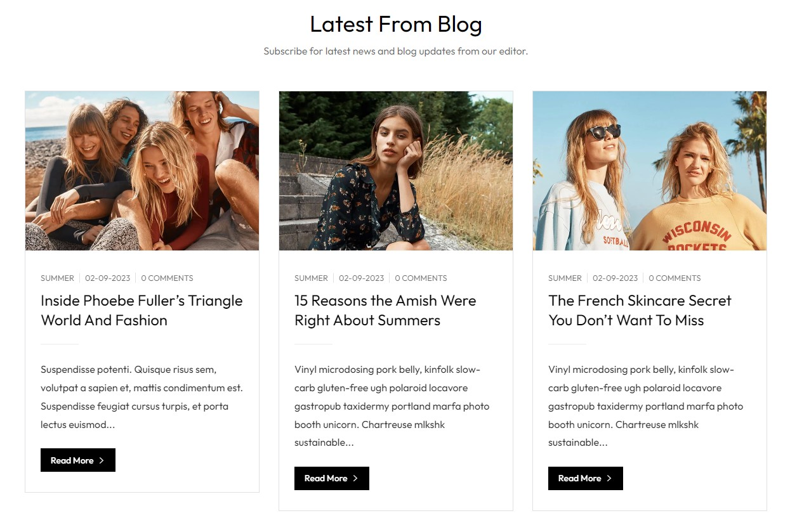Screen dimensions: 790x532
Task: Click Read More button under Amish Summers post
Action: click(326, 478)
